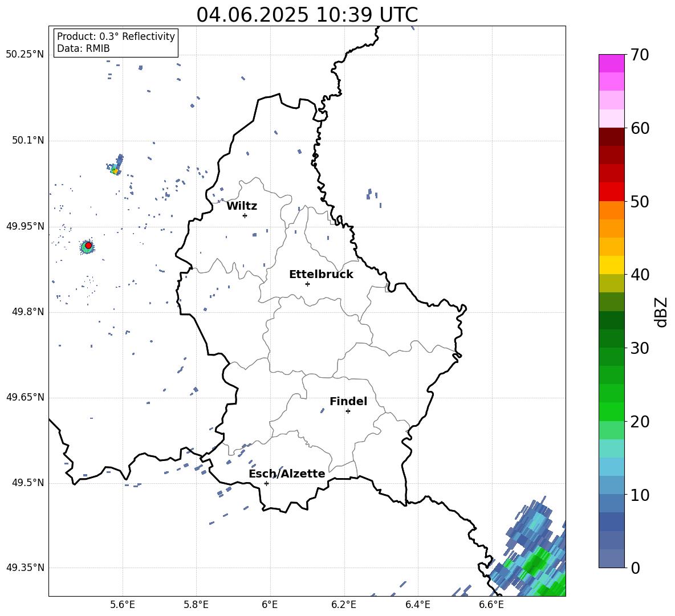The height and width of the screenshot is (616, 675).
Task: Click the dark maroon swatch below 60
Action: point(611,137)
